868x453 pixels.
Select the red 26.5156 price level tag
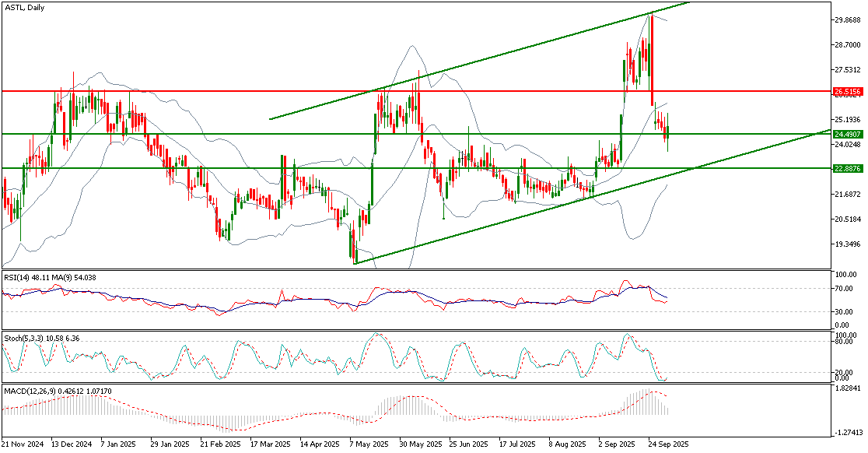[848, 92]
